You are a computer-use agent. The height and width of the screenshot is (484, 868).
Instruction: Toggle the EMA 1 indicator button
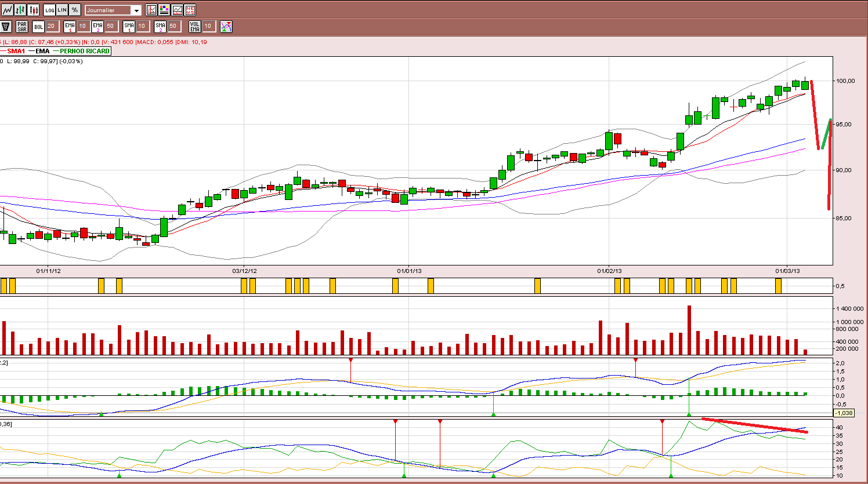click(70, 26)
